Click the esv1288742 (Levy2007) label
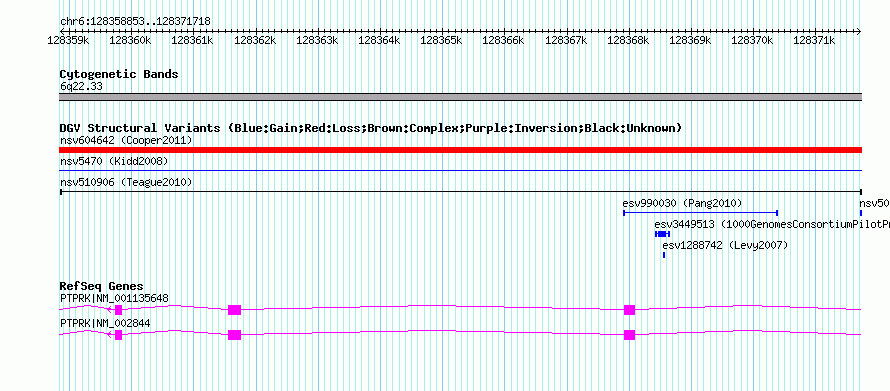 click(725, 245)
